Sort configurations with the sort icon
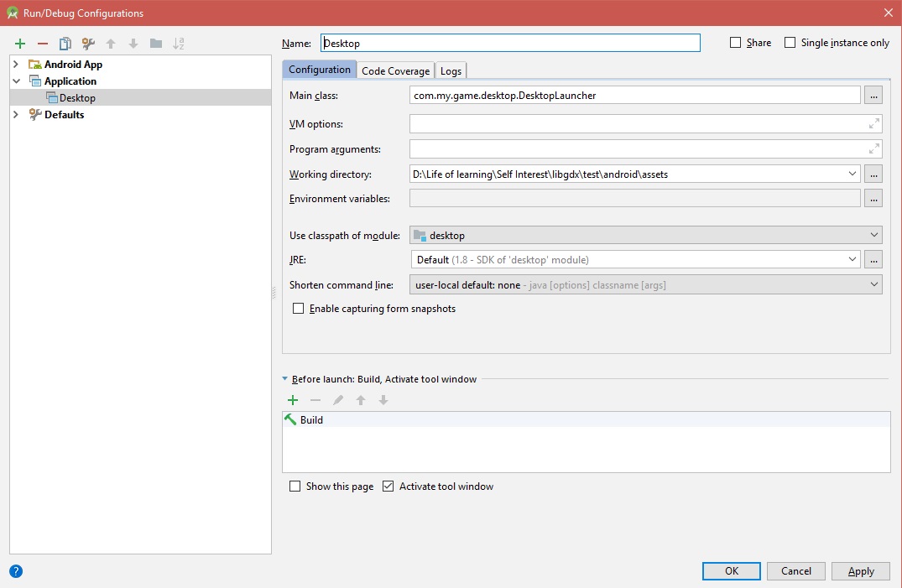This screenshot has height=588, width=902. coord(179,43)
